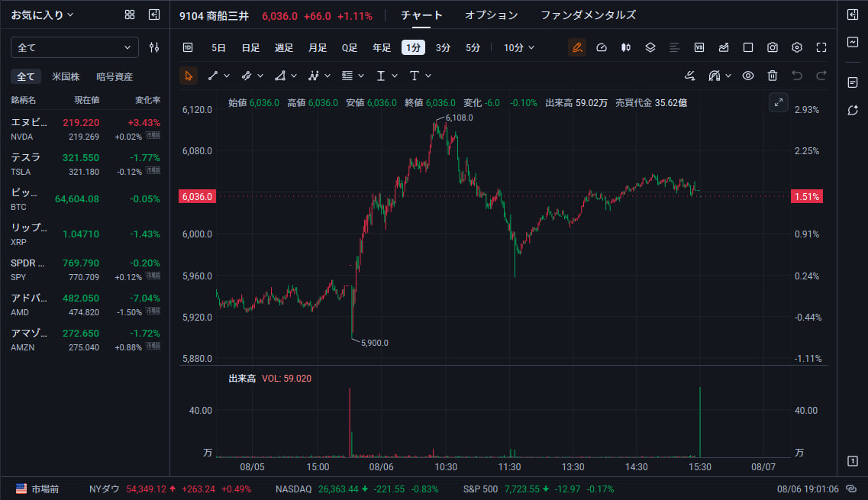Screen dimensions: 868x500
Task: Open the VS compare icon
Action: tap(699, 47)
